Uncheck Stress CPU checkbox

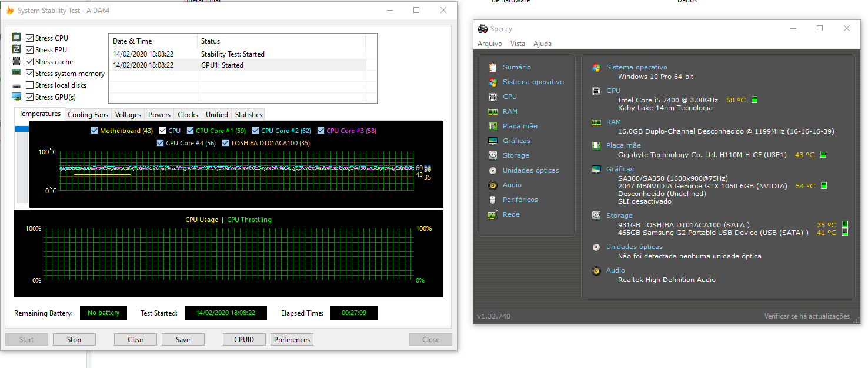pos(30,38)
